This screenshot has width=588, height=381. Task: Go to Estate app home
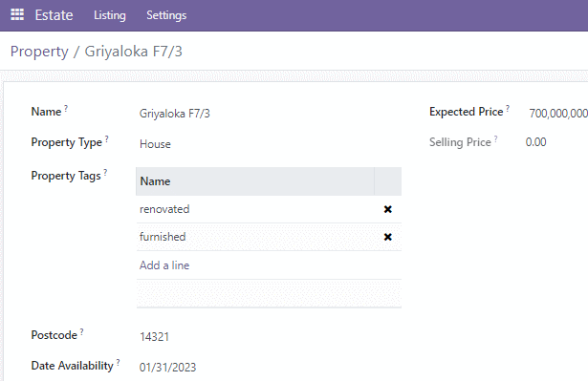point(54,15)
